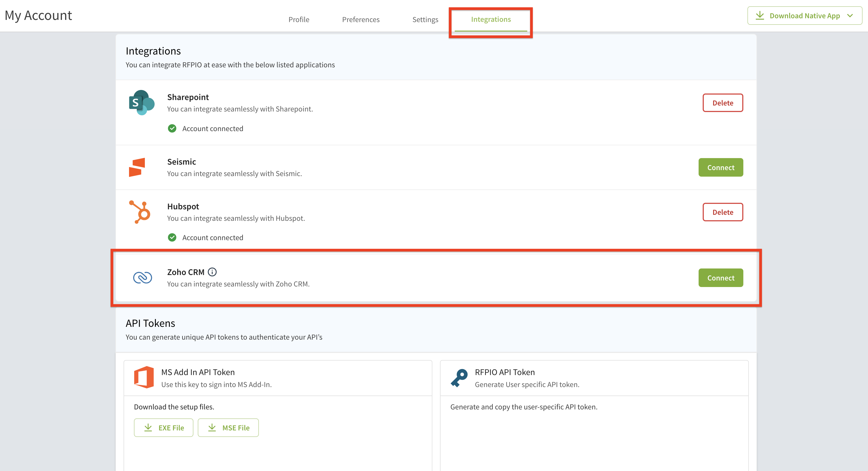Click 'You can integrate seamlessly with Hubspot.' description
Viewport: 868px width, 471px height.
(236, 218)
